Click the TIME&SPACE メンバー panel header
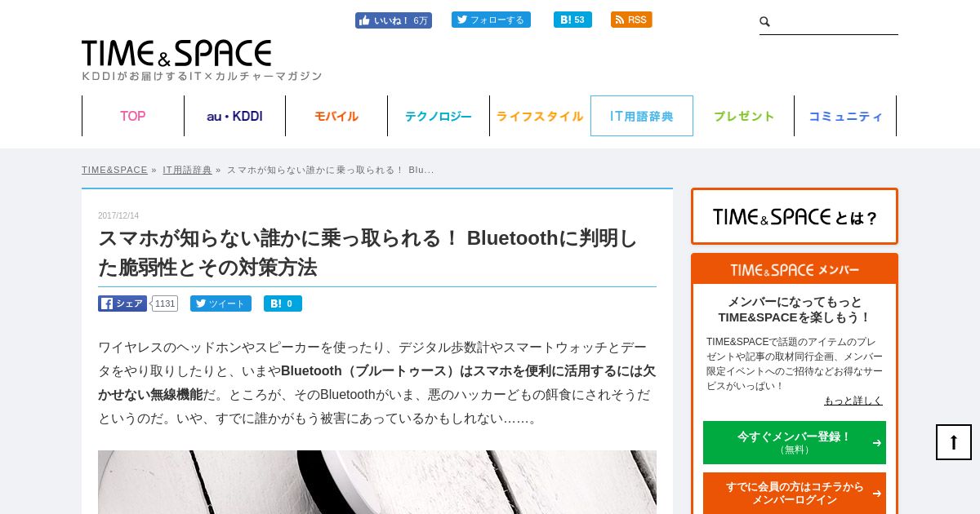Screen dimensions: 980x514 tap(795, 269)
